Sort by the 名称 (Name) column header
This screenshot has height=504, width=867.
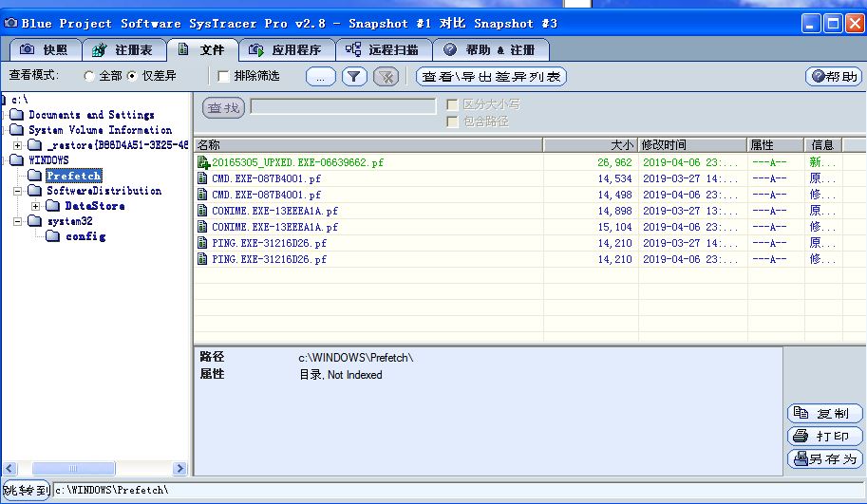(368, 145)
